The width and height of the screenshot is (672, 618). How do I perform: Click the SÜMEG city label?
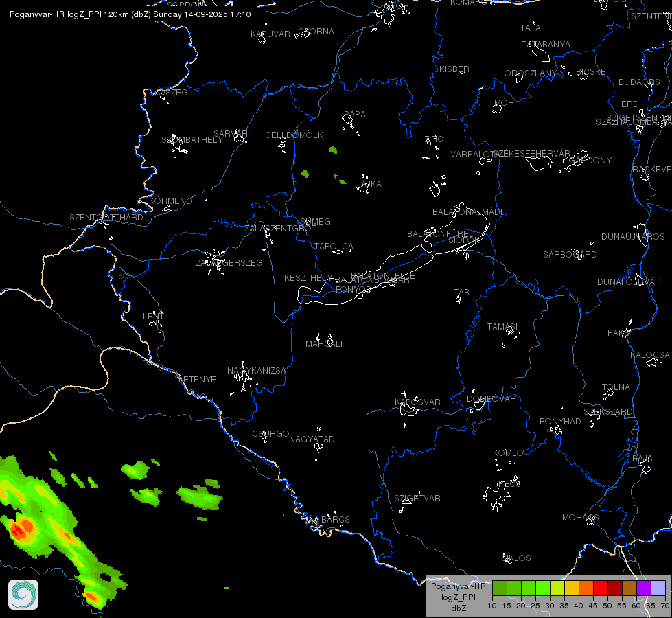coord(315,221)
